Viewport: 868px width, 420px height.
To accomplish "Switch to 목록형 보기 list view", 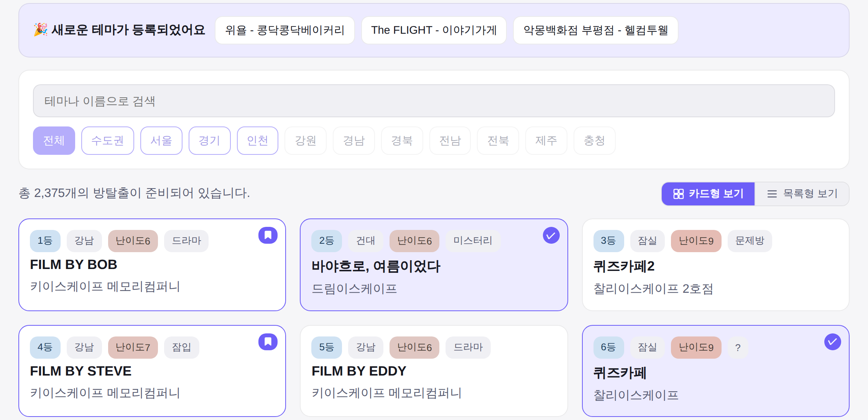I will 802,194.
